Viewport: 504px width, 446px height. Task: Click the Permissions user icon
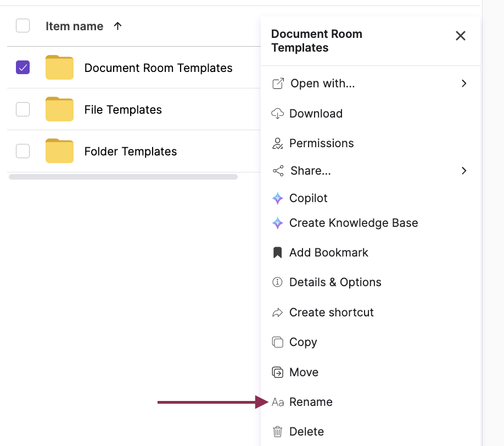point(278,143)
